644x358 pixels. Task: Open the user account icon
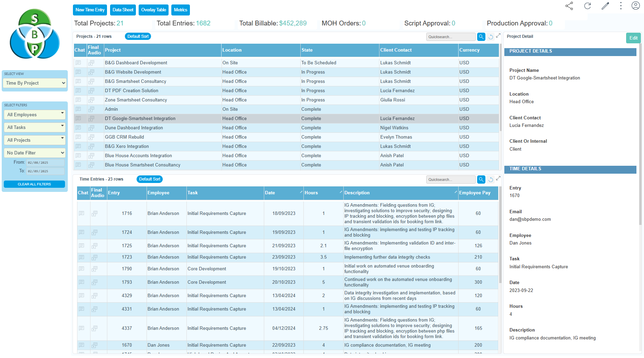(x=635, y=6)
